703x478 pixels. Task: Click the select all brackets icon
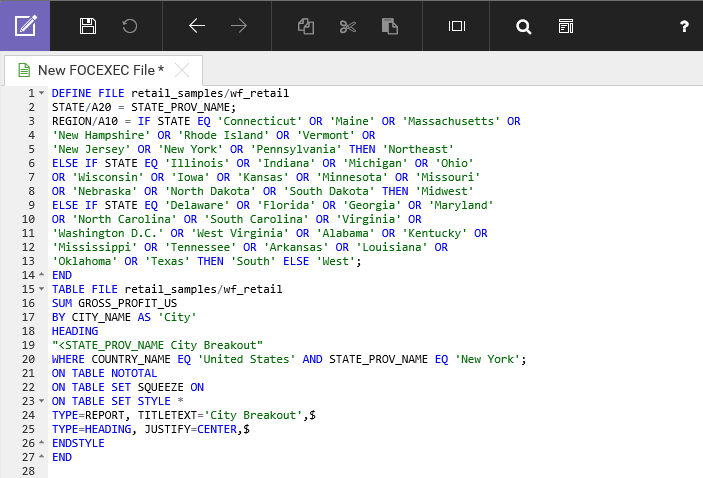tap(457, 26)
